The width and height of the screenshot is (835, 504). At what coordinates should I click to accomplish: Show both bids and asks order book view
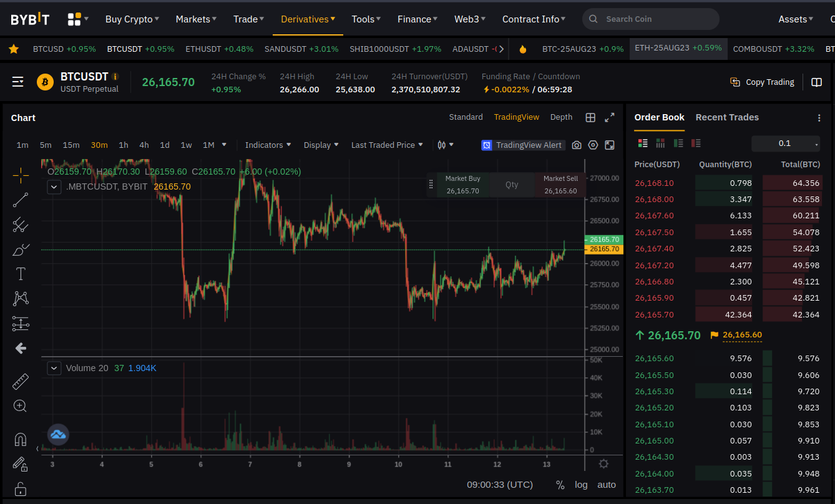click(643, 143)
